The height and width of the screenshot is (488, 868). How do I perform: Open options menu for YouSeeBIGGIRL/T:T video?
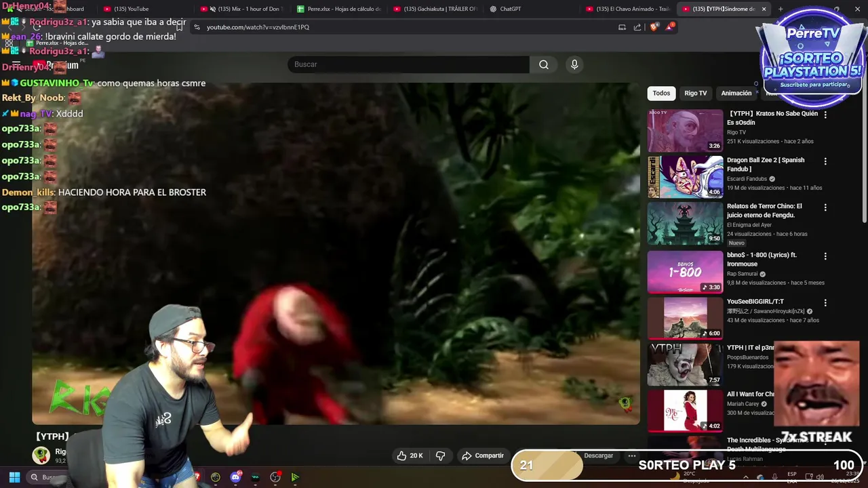tap(825, 302)
